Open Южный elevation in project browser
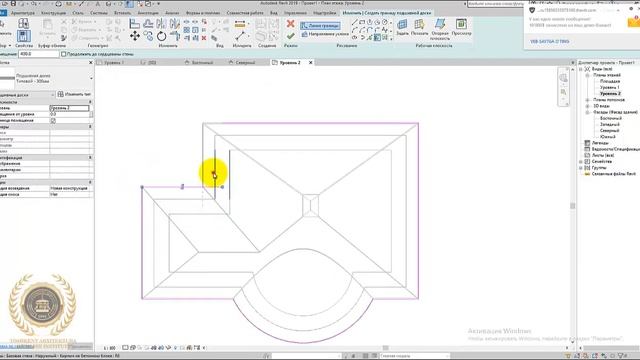 (x=608, y=137)
